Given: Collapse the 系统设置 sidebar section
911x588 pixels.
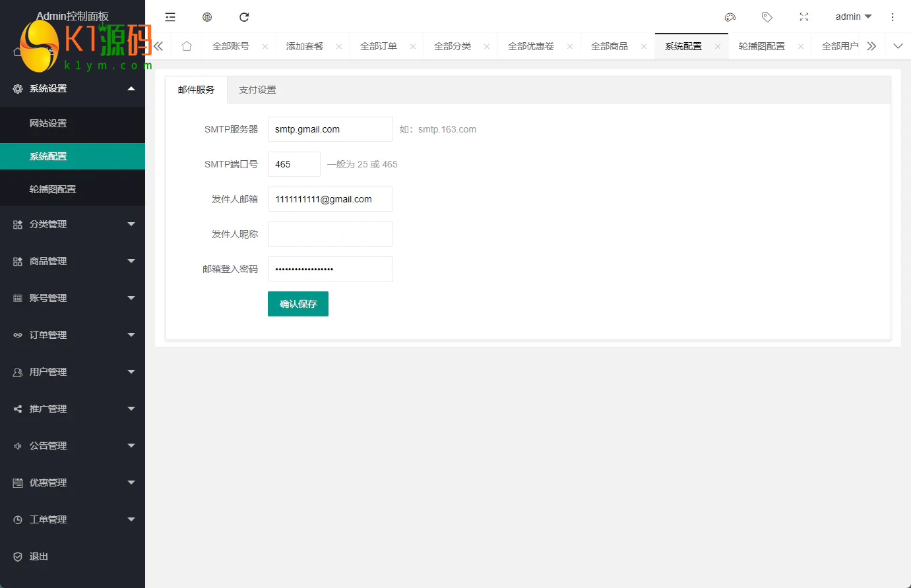Looking at the screenshot, I should (x=73, y=88).
